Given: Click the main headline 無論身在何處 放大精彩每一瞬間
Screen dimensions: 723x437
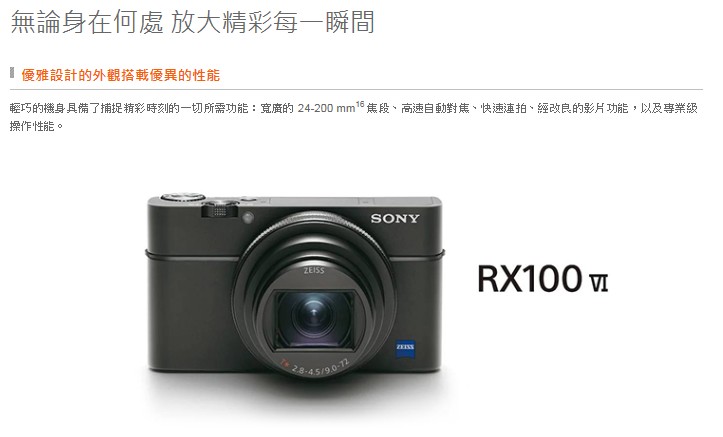Looking at the screenshot, I should tap(192, 22).
